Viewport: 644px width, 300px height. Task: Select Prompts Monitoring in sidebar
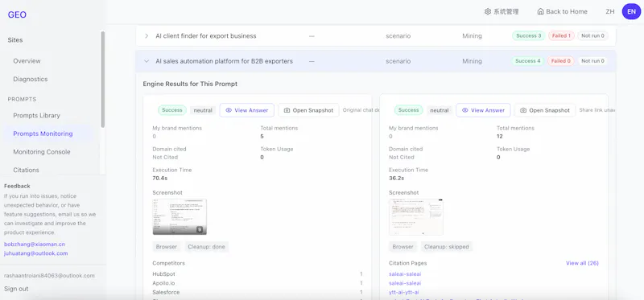click(43, 134)
